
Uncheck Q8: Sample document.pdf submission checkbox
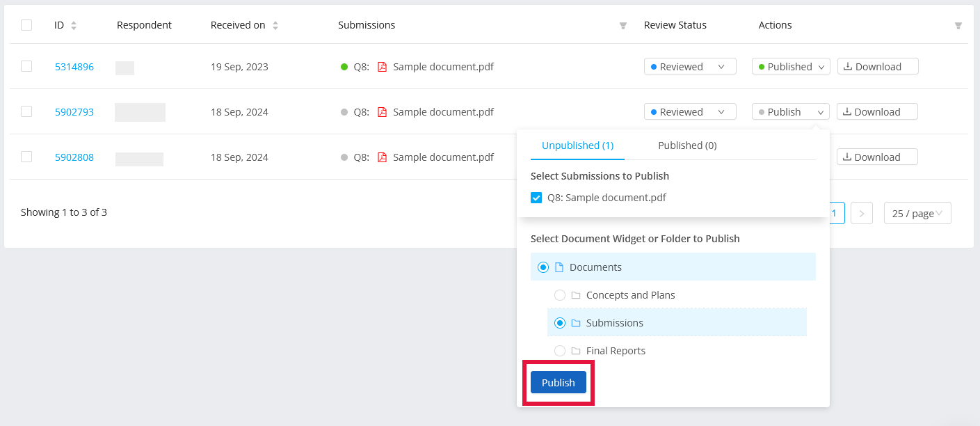(x=536, y=198)
